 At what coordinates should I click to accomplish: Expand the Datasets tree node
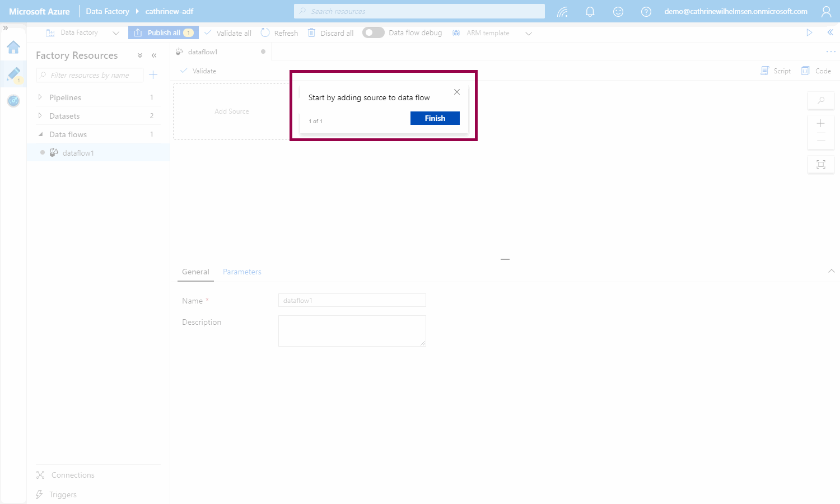click(40, 116)
